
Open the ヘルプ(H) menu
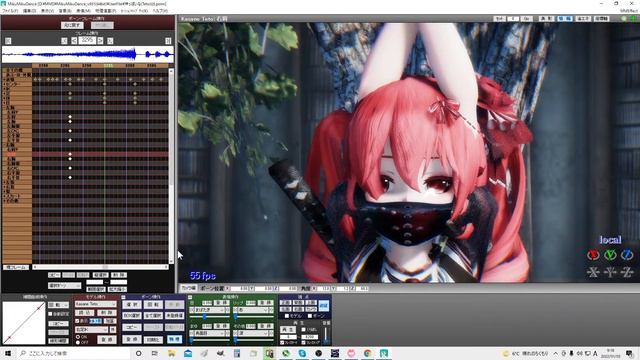[160, 11]
